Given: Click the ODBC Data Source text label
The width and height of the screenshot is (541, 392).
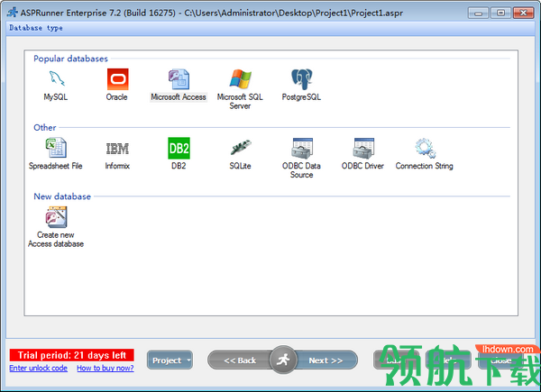Looking at the screenshot, I should click(301, 170).
